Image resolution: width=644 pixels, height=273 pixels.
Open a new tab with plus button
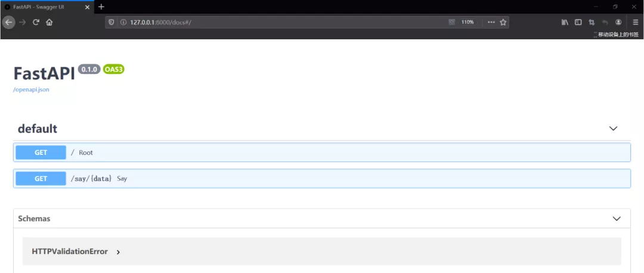(x=101, y=7)
